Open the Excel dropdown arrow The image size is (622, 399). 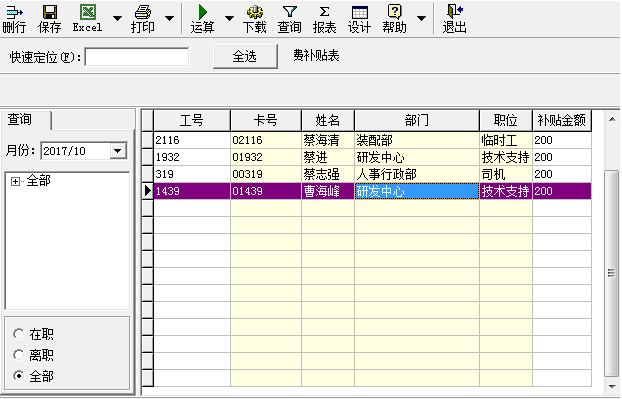click(x=117, y=18)
